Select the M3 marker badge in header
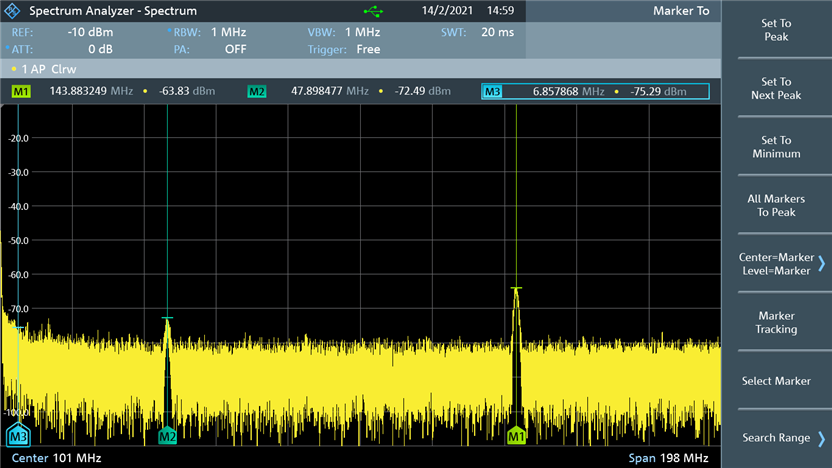832x468 pixels. click(492, 92)
